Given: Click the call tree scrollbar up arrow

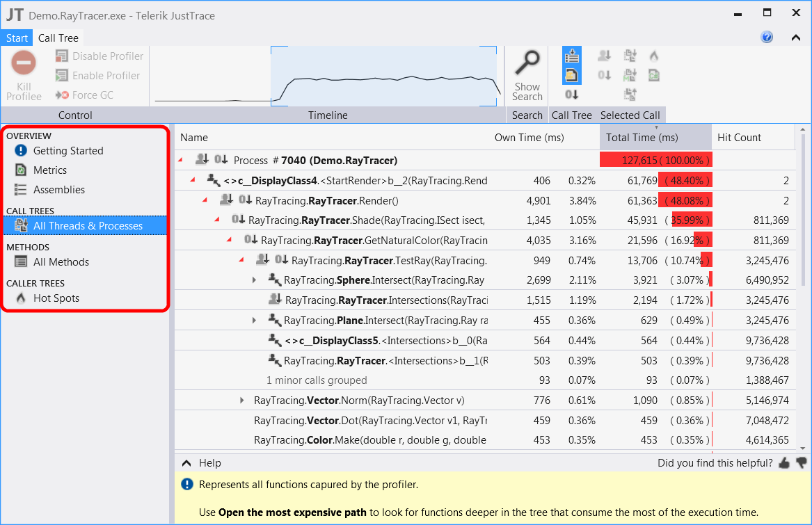Looking at the screenshot, I should [803, 129].
